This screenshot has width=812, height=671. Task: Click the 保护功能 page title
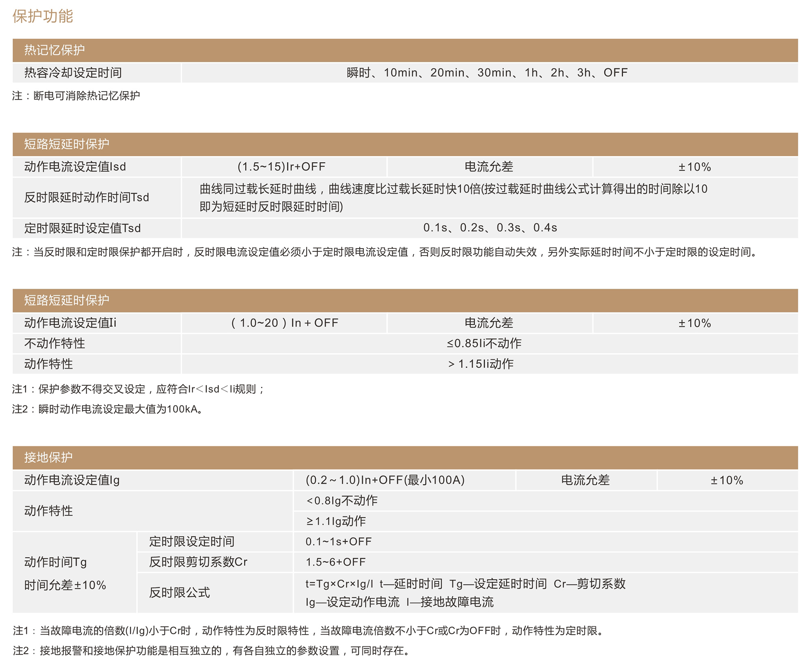[x=43, y=16]
